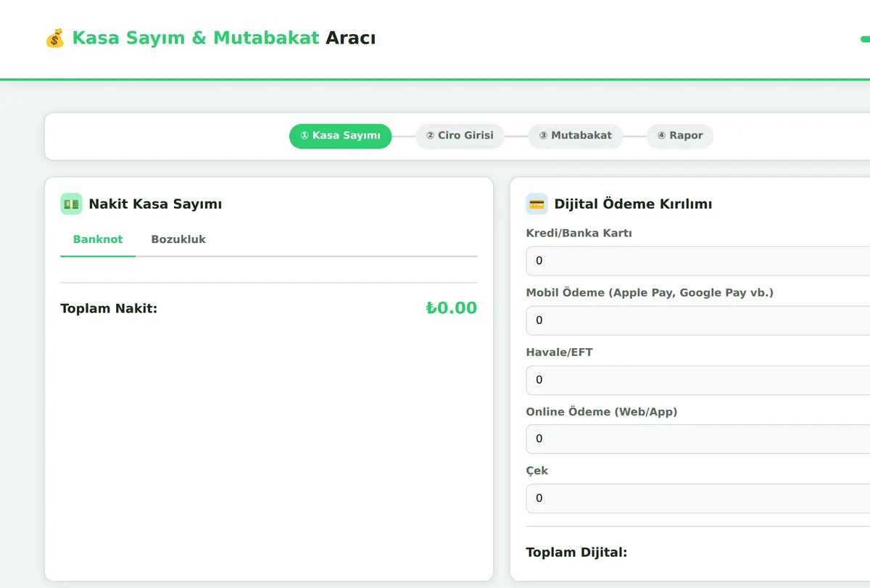Click the Toplam Dijital: label
The height and width of the screenshot is (588, 870).
(x=576, y=552)
